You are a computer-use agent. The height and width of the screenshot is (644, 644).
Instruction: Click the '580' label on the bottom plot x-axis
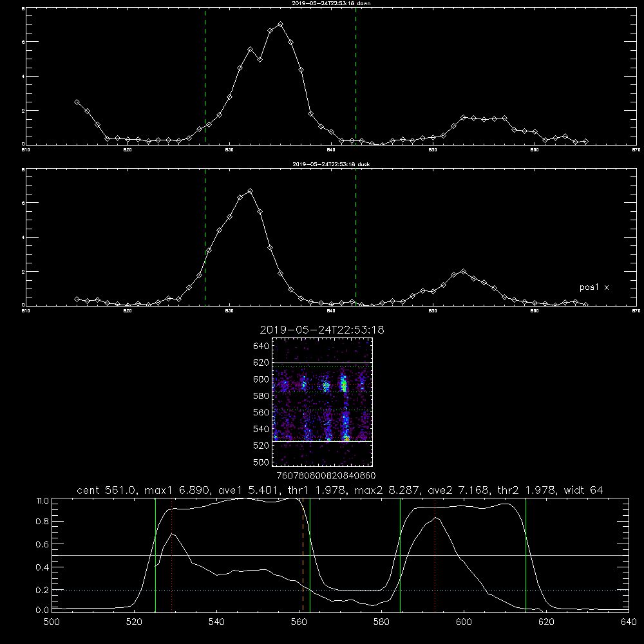[381, 622]
